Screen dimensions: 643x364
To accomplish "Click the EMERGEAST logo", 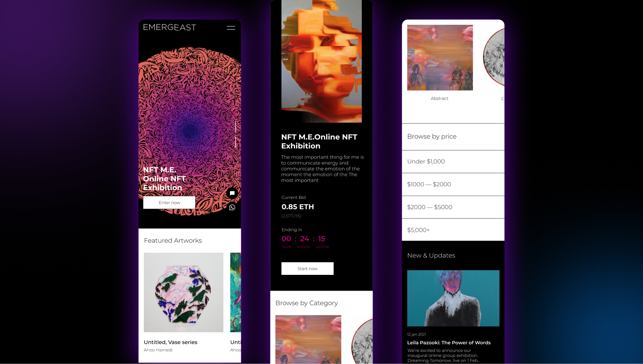I will (x=170, y=27).
